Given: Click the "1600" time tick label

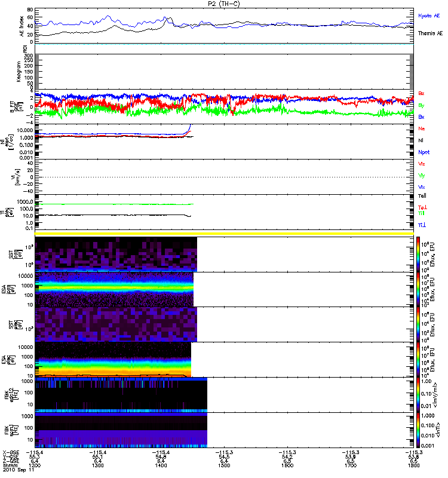Looking at the screenshot, I should (x=287, y=465).
